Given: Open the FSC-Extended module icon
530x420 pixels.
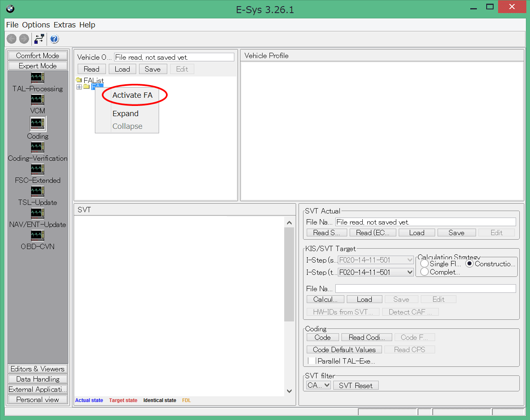Looking at the screenshot, I should point(38,169).
